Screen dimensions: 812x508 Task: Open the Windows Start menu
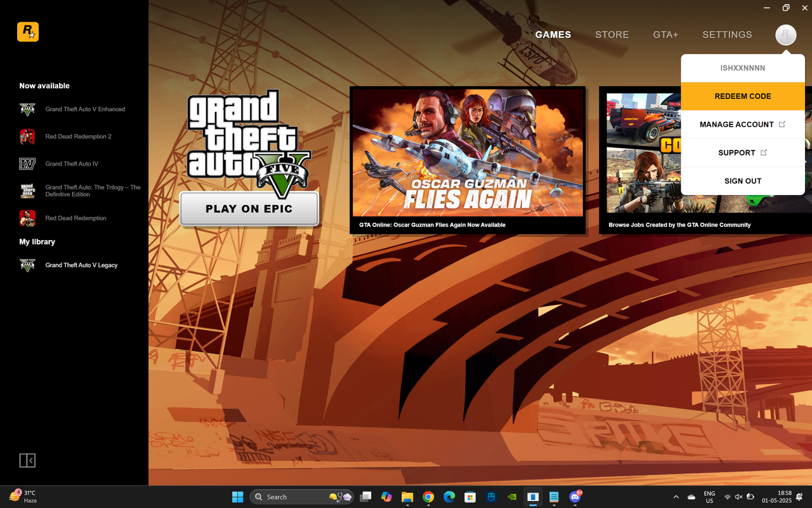coord(237,497)
